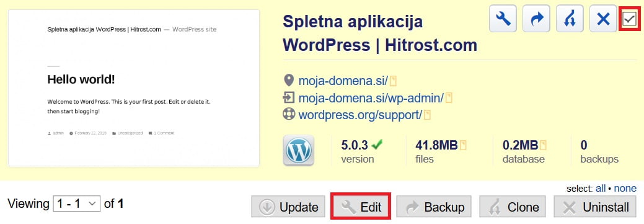Click new-window icon beside moja-domena.si/

393,81
